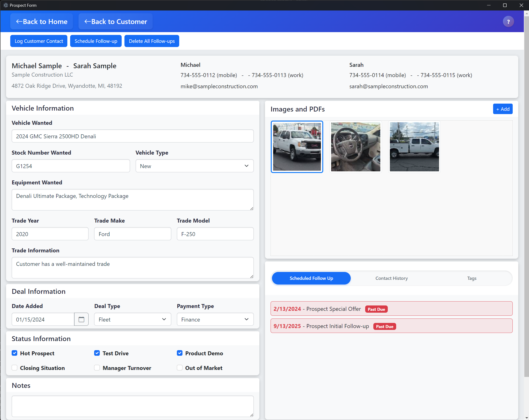
Task: Click the Prospect Form app icon
Action: pyautogui.click(x=5, y=5)
